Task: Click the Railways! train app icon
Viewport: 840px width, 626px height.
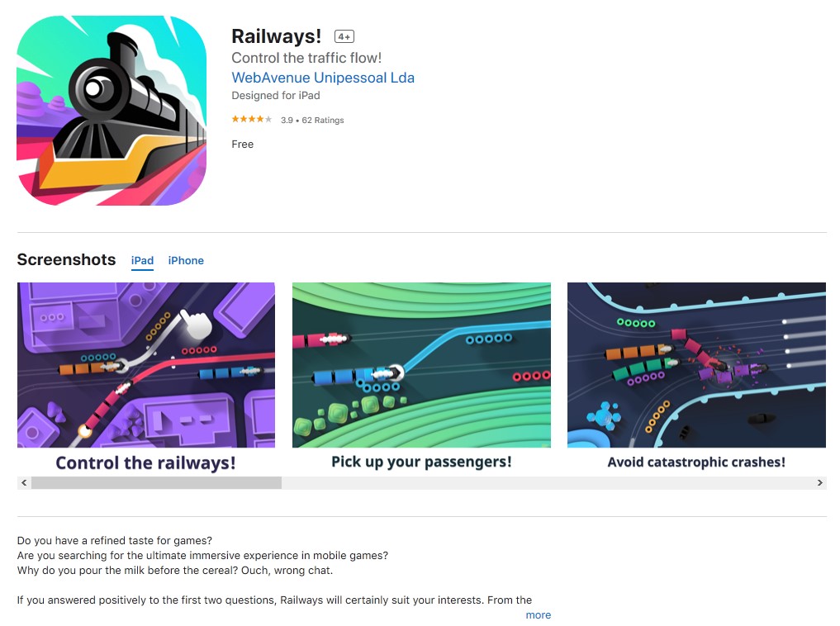Action: coord(112,111)
